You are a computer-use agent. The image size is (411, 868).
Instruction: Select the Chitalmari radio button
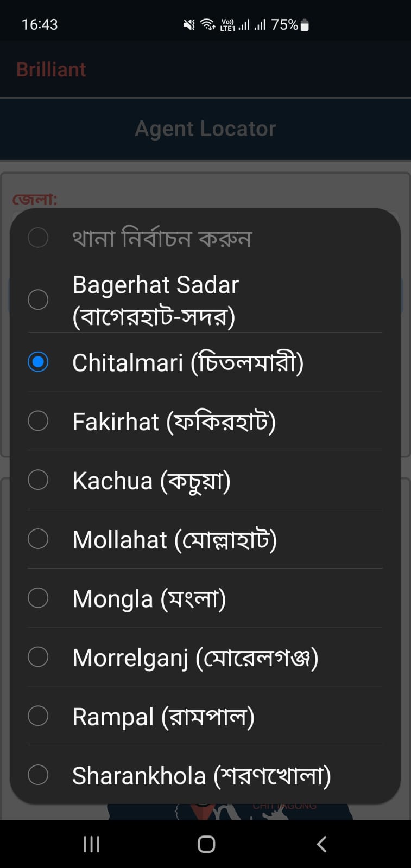coord(38,362)
